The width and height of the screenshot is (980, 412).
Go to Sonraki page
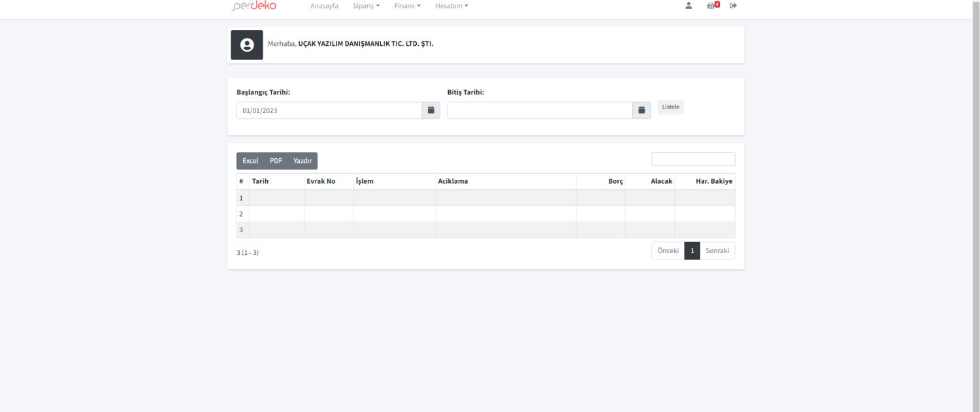[717, 251]
